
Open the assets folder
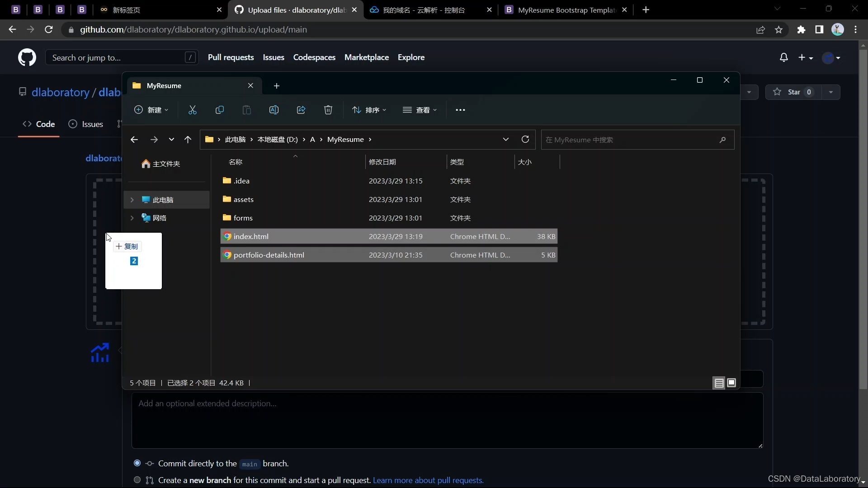(x=244, y=199)
